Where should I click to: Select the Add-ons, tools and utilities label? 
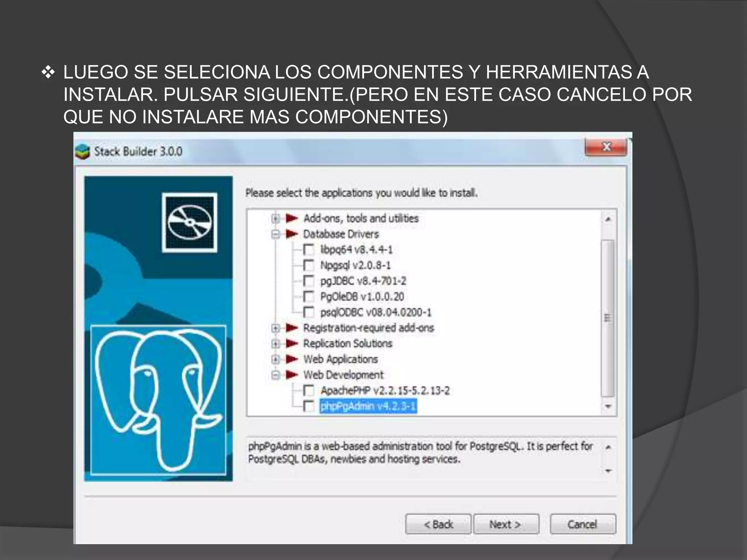[x=361, y=218]
